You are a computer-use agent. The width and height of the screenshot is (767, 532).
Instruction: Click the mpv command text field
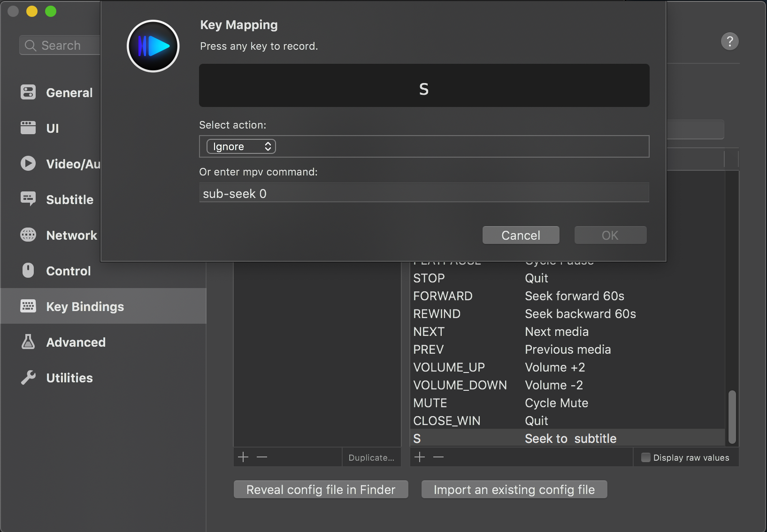[424, 193]
